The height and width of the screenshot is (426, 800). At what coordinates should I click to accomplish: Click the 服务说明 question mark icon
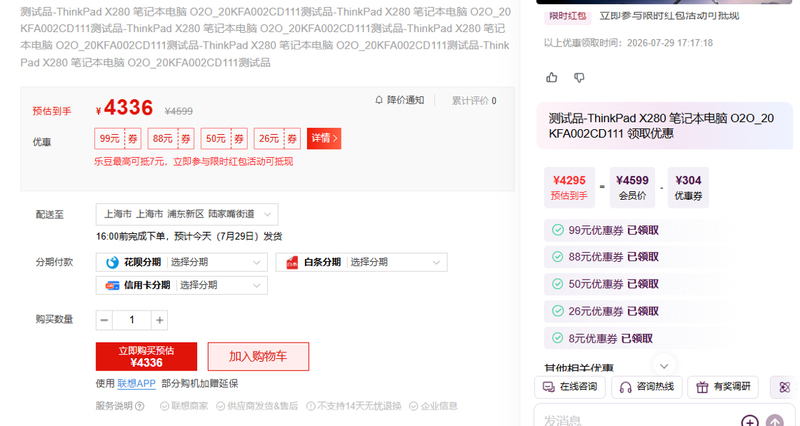pos(139,406)
